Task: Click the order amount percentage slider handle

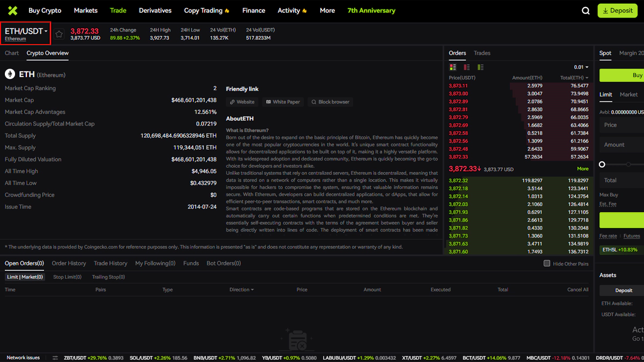Action: 602,164
